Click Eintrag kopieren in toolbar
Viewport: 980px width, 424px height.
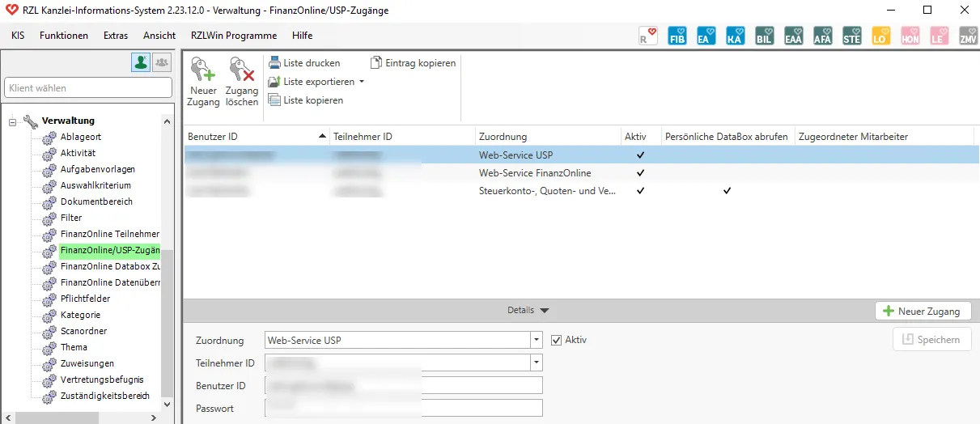[413, 63]
